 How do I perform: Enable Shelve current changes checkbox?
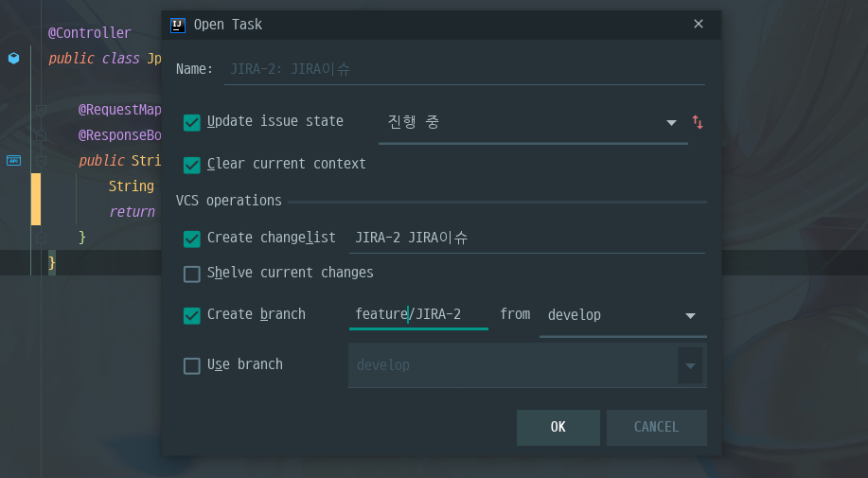coord(191,274)
